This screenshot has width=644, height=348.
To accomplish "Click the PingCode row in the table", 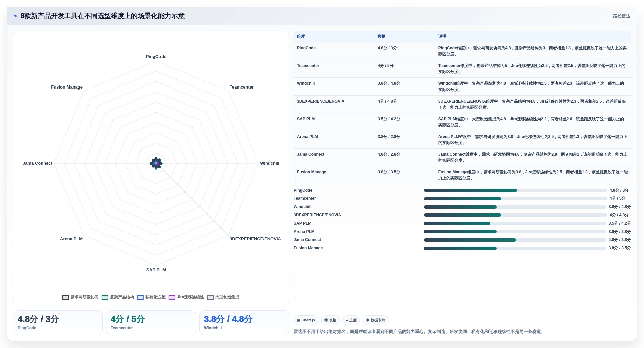I will point(462,51).
